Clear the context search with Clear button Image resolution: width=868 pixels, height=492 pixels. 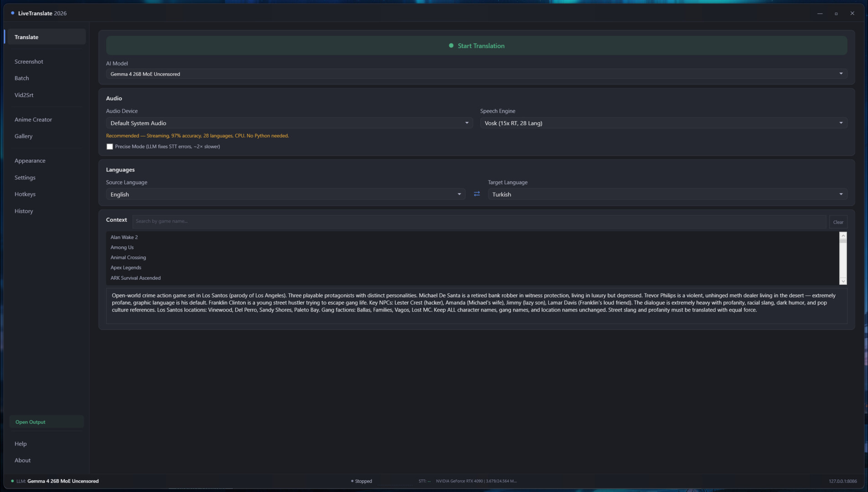point(837,222)
